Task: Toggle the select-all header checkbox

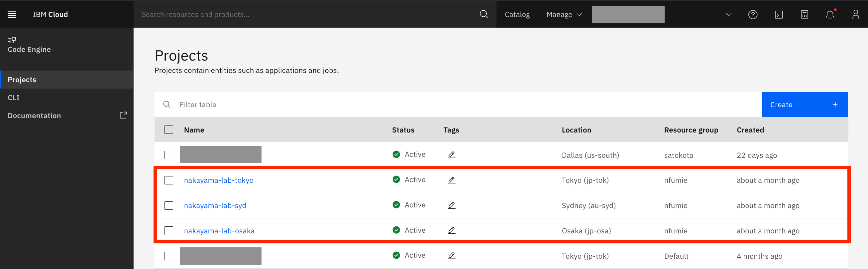Action: 169,130
